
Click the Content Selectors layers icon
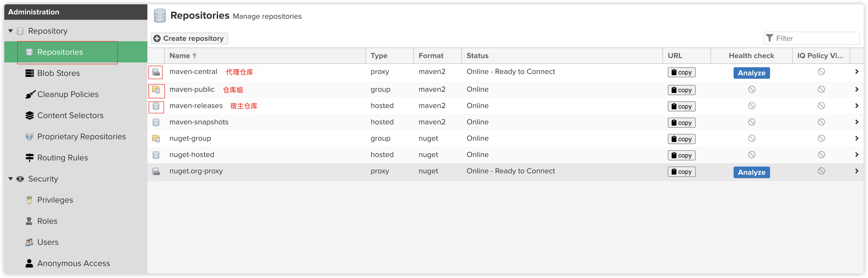tap(30, 115)
